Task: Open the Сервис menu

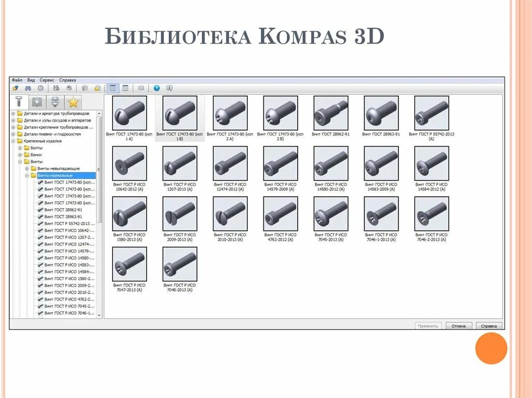Action: coord(47,80)
